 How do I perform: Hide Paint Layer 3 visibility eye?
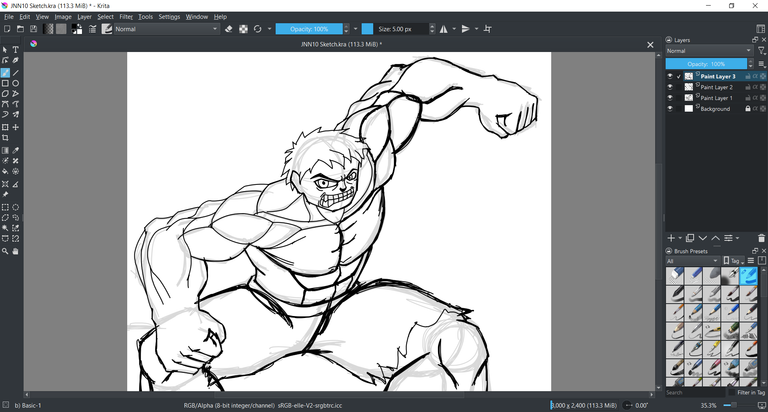pyautogui.click(x=670, y=76)
